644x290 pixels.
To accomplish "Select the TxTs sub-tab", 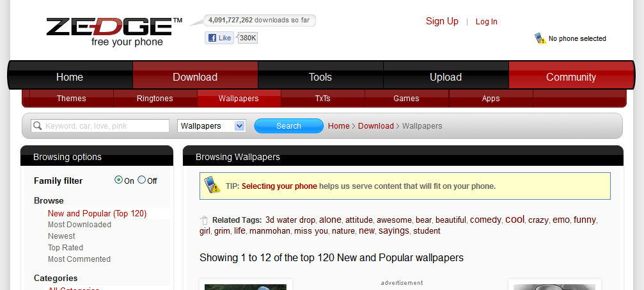I will 323,99.
